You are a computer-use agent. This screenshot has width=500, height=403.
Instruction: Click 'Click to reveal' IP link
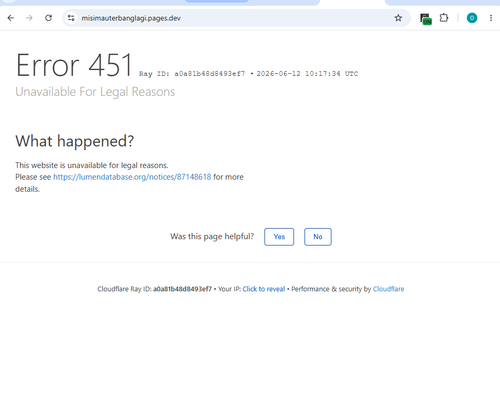tap(264, 289)
